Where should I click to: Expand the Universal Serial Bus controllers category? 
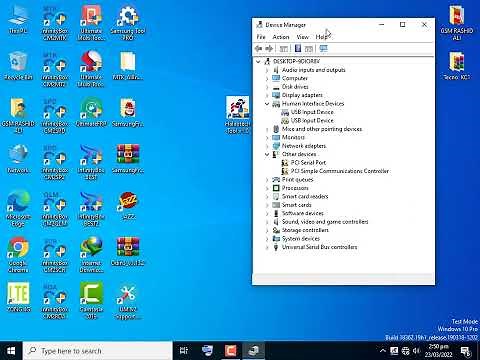click(x=267, y=247)
